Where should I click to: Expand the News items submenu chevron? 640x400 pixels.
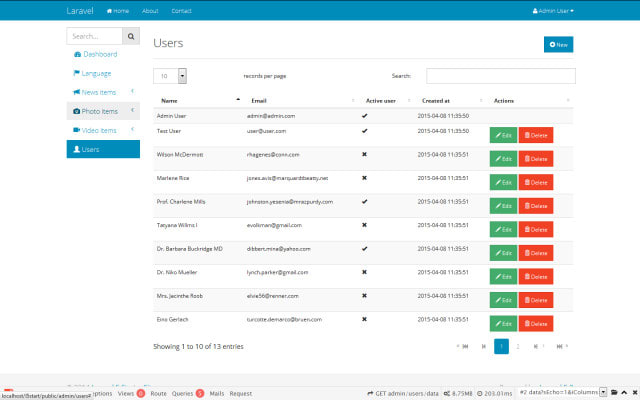(x=132, y=91)
